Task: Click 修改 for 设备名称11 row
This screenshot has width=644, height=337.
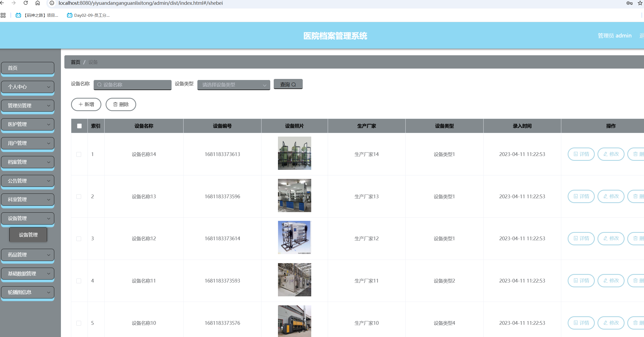Action: coord(611,281)
